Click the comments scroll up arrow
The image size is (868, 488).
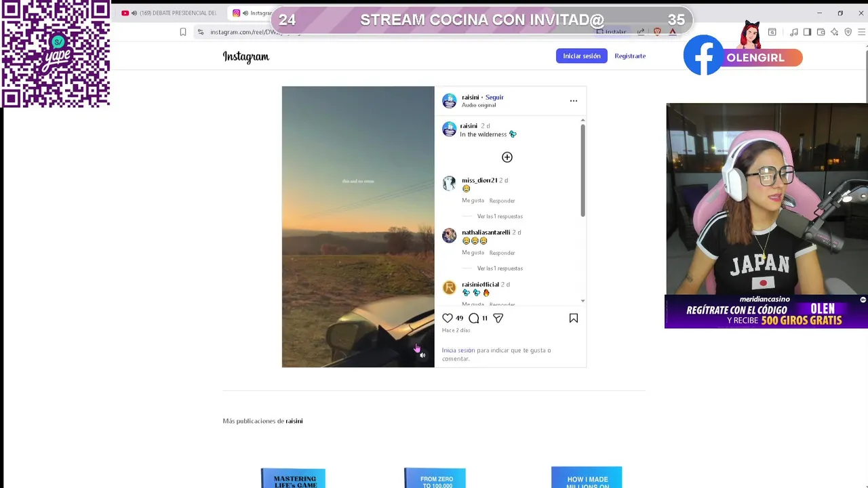coord(583,120)
